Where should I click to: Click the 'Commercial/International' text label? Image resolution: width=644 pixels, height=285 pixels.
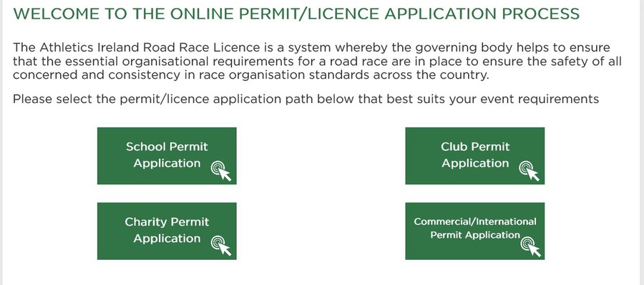pos(475,222)
